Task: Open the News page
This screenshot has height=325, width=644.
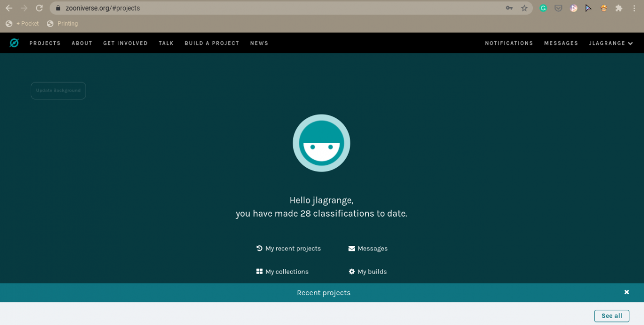Action: coord(259,43)
